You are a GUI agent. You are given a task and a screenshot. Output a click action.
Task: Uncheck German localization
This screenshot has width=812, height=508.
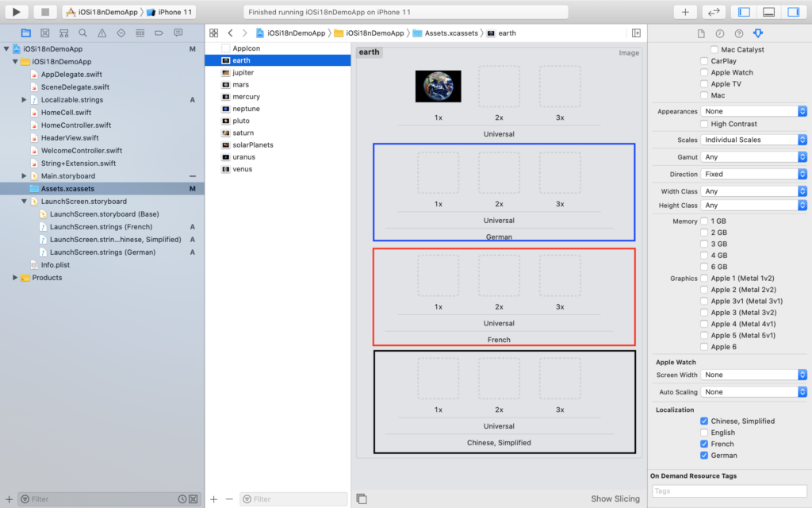click(704, 455)
